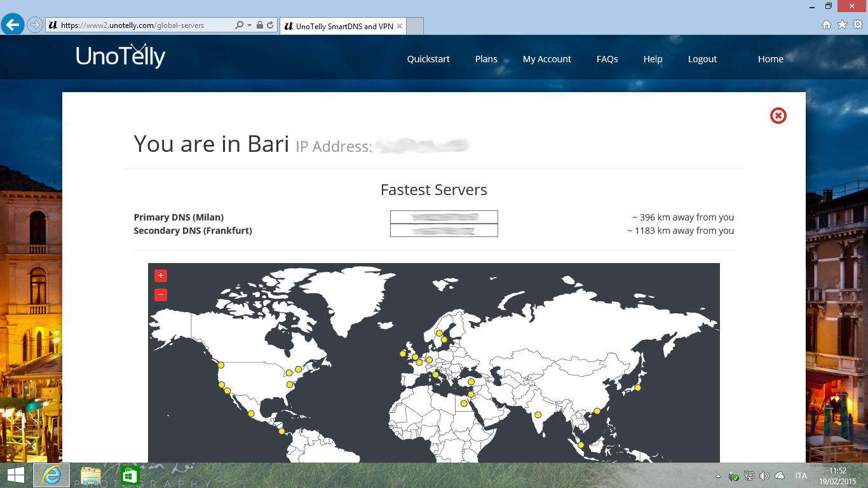Click the Singapore server marker on map
Viewport: 868px width, 488px height.
[581, 445]
